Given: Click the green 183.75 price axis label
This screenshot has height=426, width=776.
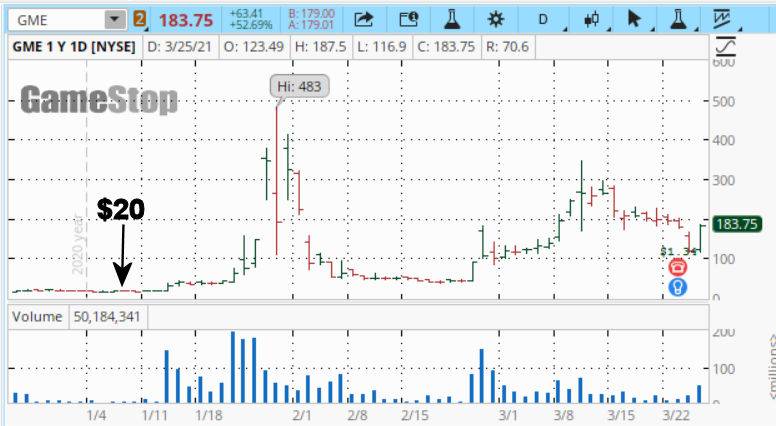Looking at the screenshot, I should (x=737, y=224).
